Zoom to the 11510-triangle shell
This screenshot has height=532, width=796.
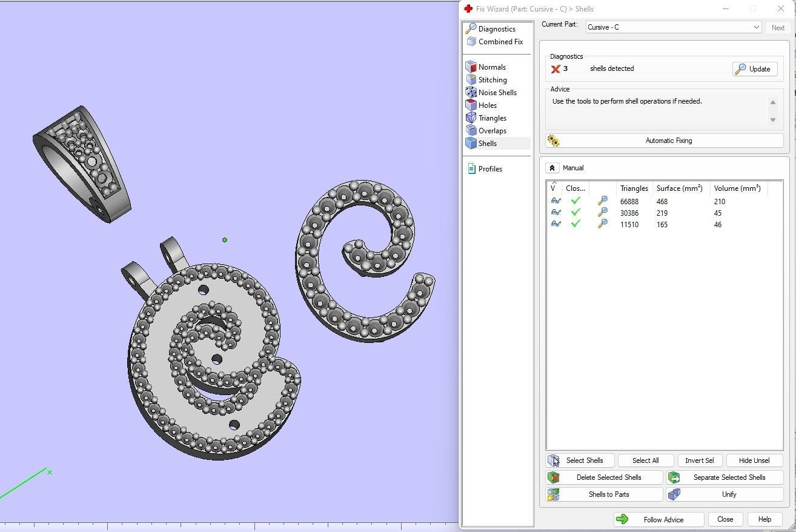[x=602, y=224]
